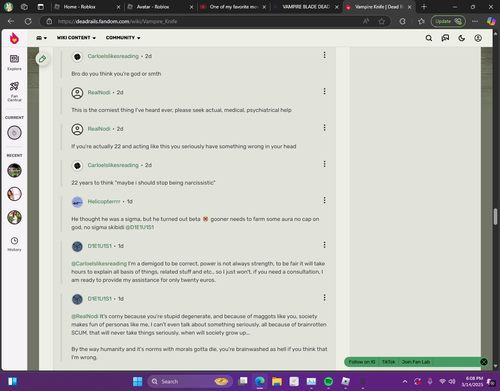
Task: Open Carloelslikesreading's profile from top comment
Action: 113,56
